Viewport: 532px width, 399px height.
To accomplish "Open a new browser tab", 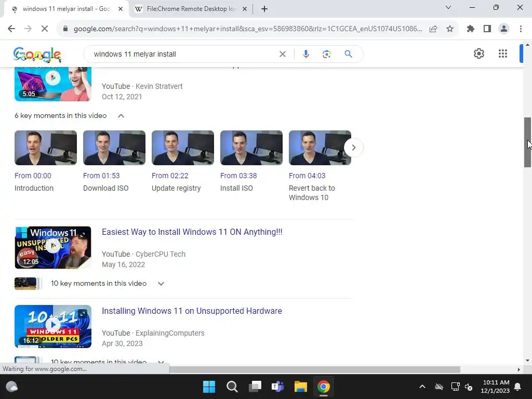I will (x=264, y=9).
